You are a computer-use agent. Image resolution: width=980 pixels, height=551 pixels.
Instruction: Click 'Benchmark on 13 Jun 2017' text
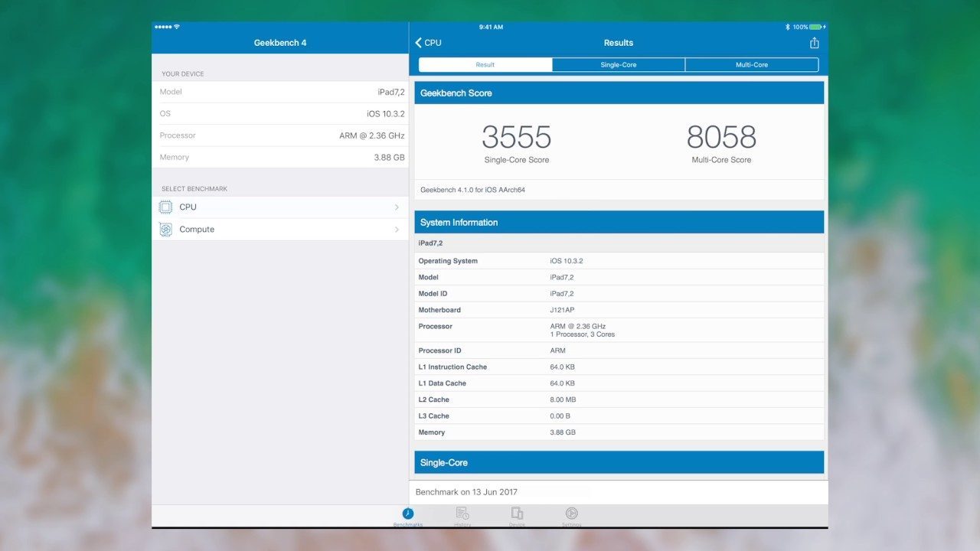coord(466,492)
